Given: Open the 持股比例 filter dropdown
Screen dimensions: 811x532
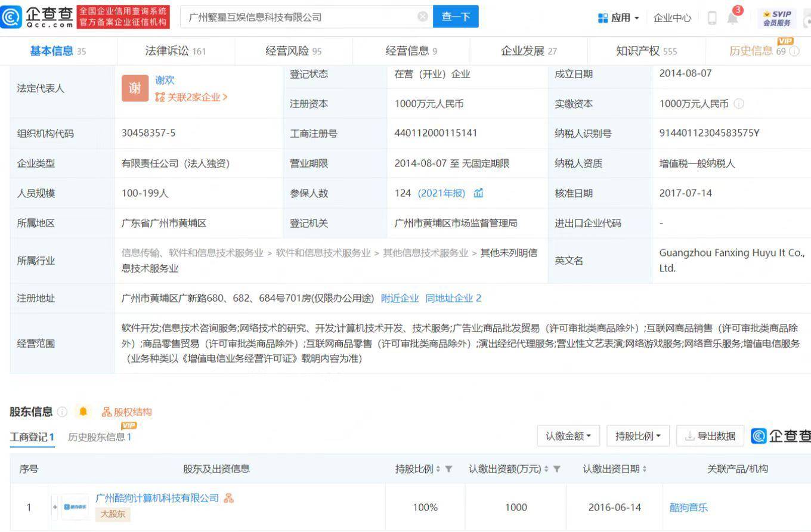Looking at the screenshot, I should point(638,436).
